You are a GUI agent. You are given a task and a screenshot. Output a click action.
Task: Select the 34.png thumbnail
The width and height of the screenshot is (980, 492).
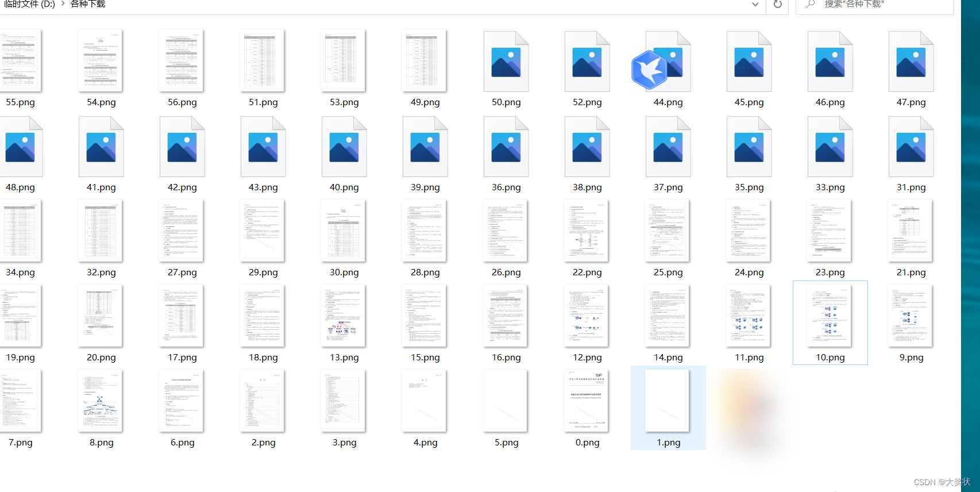click(x=20, y=230)
